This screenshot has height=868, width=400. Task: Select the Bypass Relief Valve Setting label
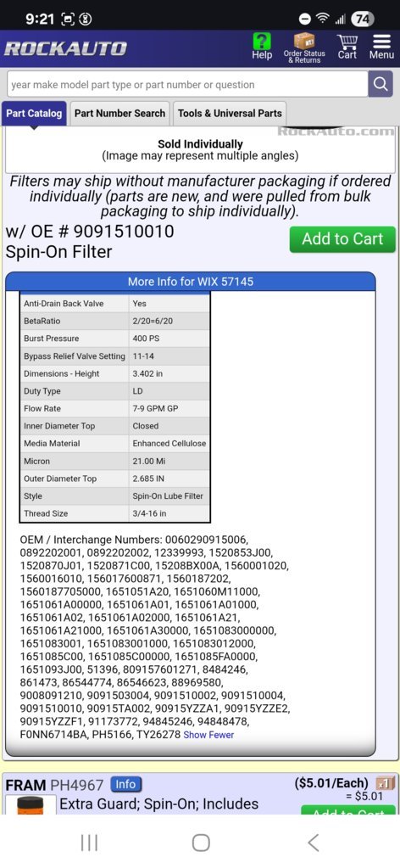74,356
